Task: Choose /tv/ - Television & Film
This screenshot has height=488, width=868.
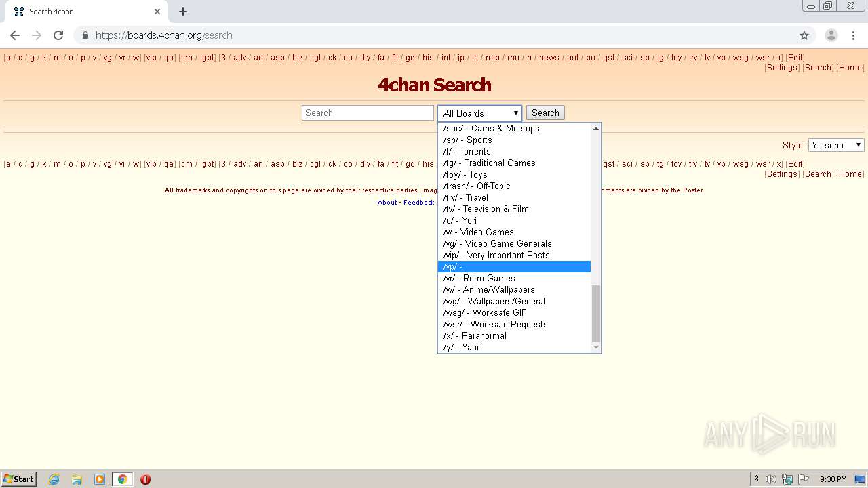Action: click(514, 209)
